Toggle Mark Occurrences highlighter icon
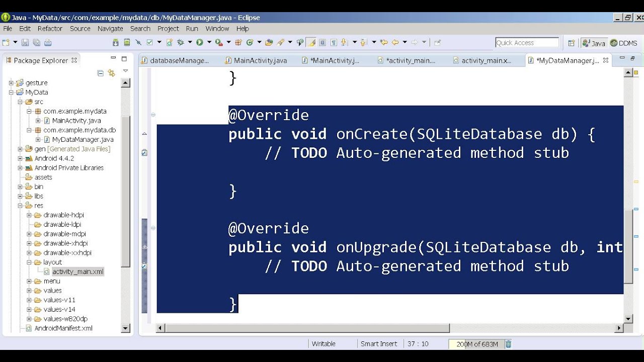 click(311, 43)
